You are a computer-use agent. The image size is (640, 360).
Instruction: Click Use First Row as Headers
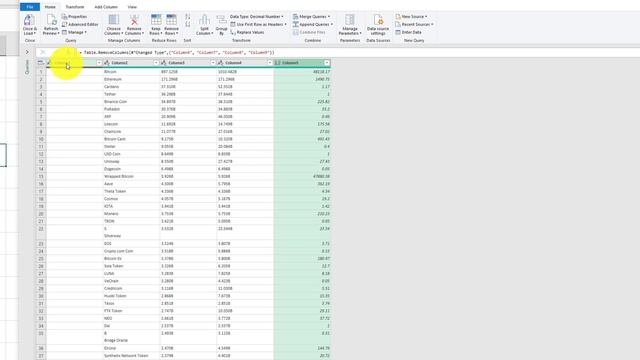[258, 24]
